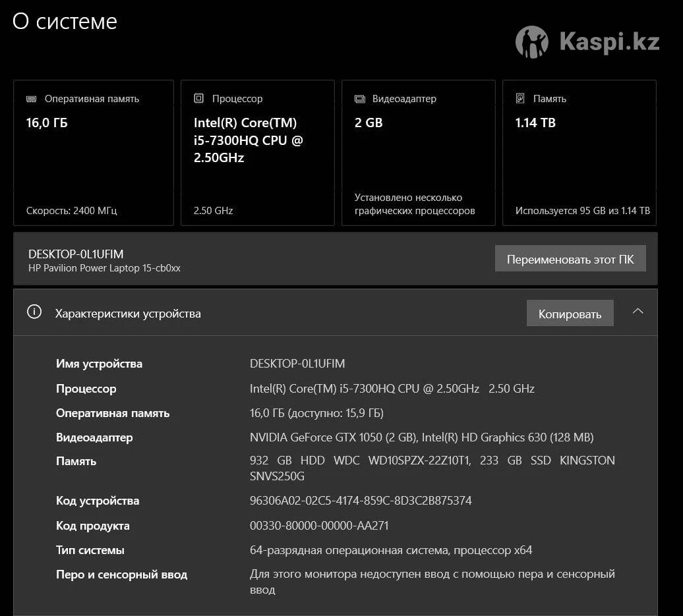Click the info icon beside Характеристики устройства
The width and height of the screenshot is (683, 616).
click(x=34, y=312)
